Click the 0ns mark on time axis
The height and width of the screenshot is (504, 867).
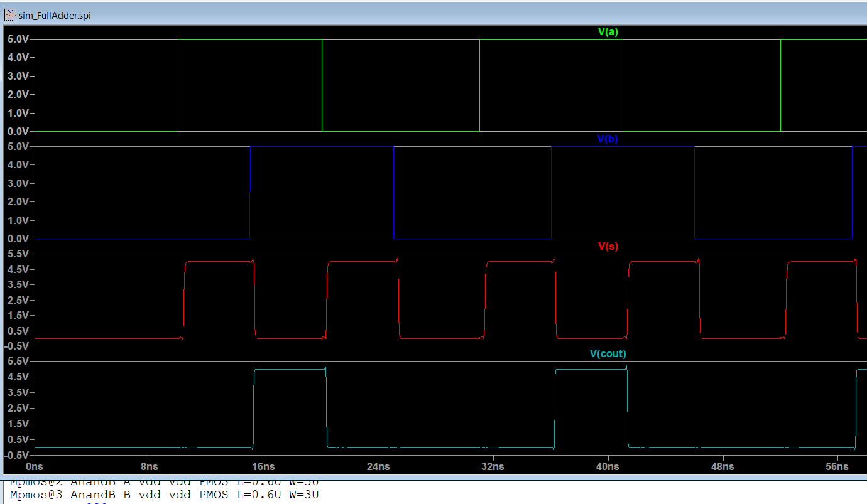coord(35,467)
